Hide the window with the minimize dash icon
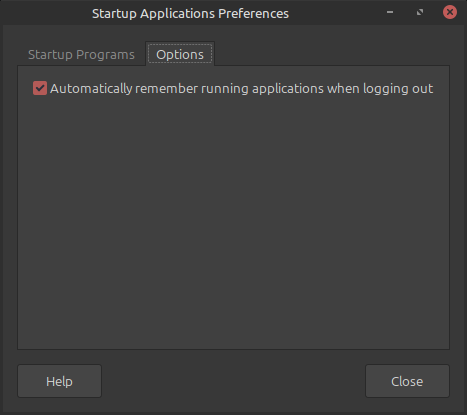This screenshot has width=467, height=415. click(x=390, y=12)
